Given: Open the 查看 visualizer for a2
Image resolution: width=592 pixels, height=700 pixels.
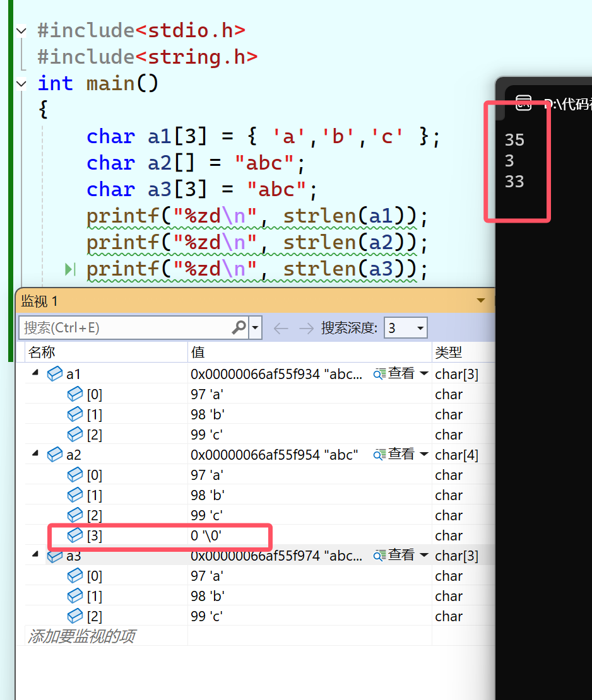Looking at the screenshot, I should (x=394, y=454).
